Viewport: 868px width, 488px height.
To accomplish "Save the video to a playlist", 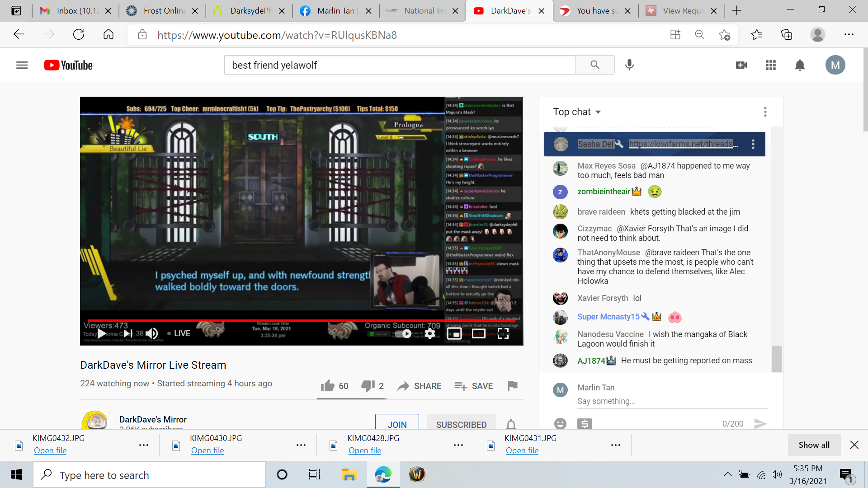I will pyautogui.click(x=474, y=386).
